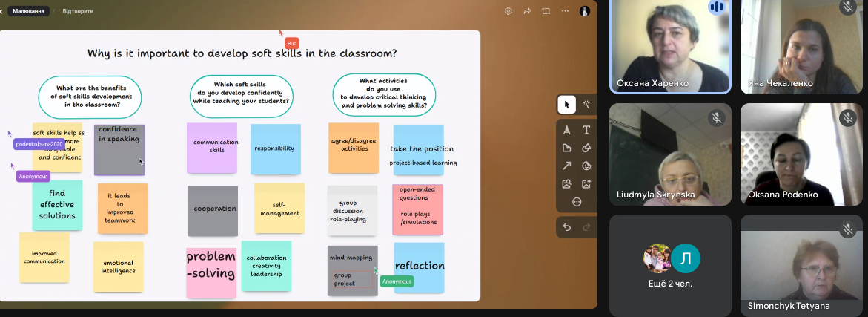Switch to the Відтворити tab
The width and height of the screenshot is (868, 317).
[x=78, y=11]
